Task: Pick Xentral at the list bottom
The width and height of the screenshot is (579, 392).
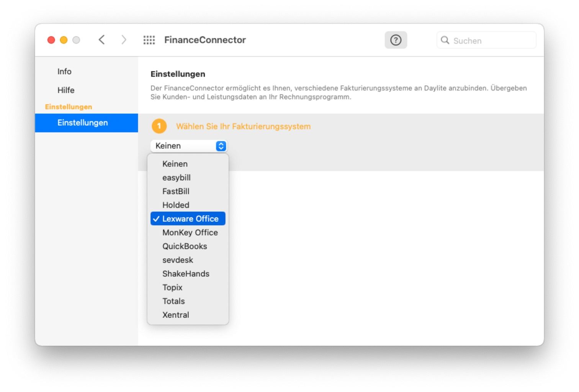Action: pyautogui.click(x=176, y=315)
